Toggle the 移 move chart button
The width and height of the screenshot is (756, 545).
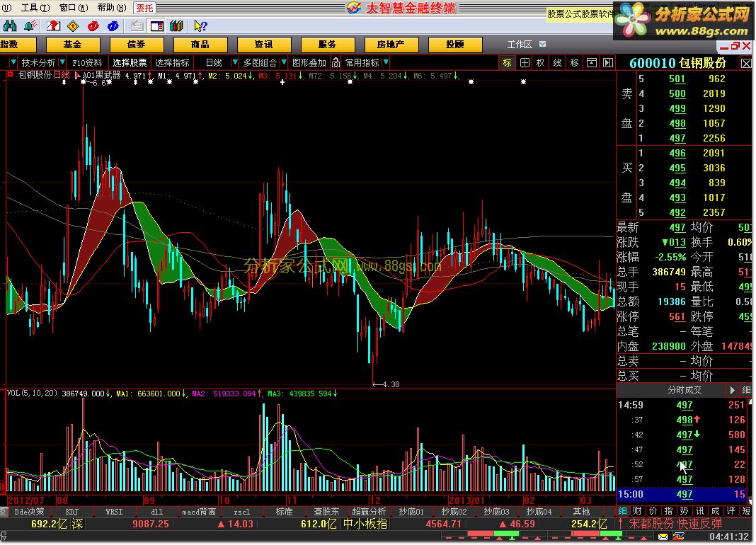click(574, 63)
